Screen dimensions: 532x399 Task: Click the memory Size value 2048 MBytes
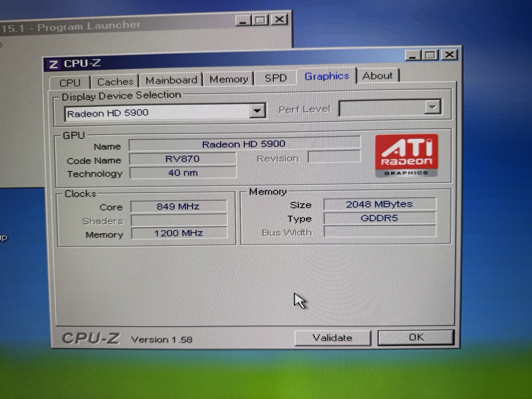[379, 204]
